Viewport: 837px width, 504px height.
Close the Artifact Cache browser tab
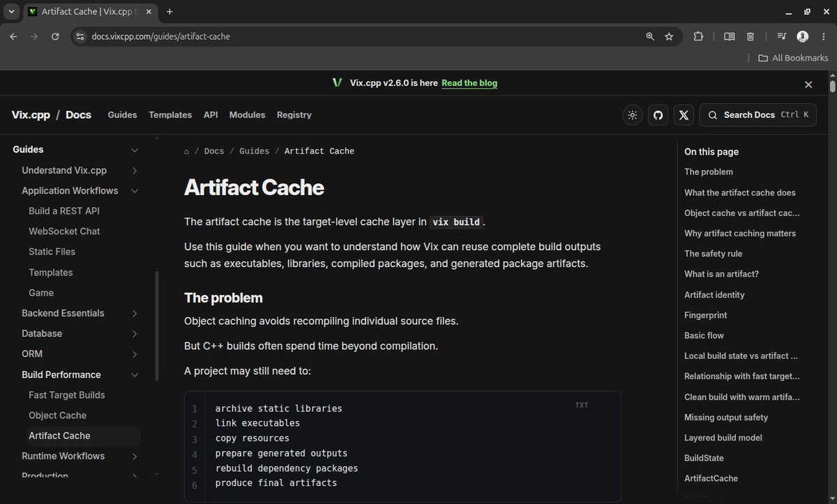tap(149, 12)
